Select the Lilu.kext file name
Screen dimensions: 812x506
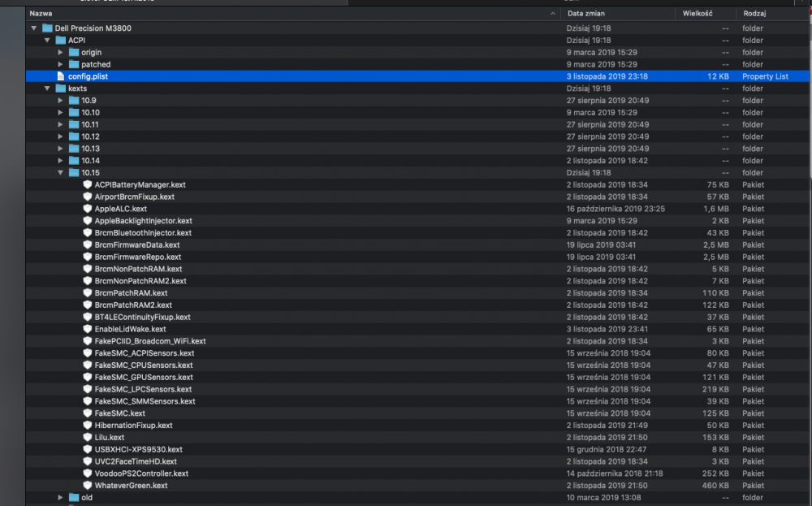click(x=110, y=438)
